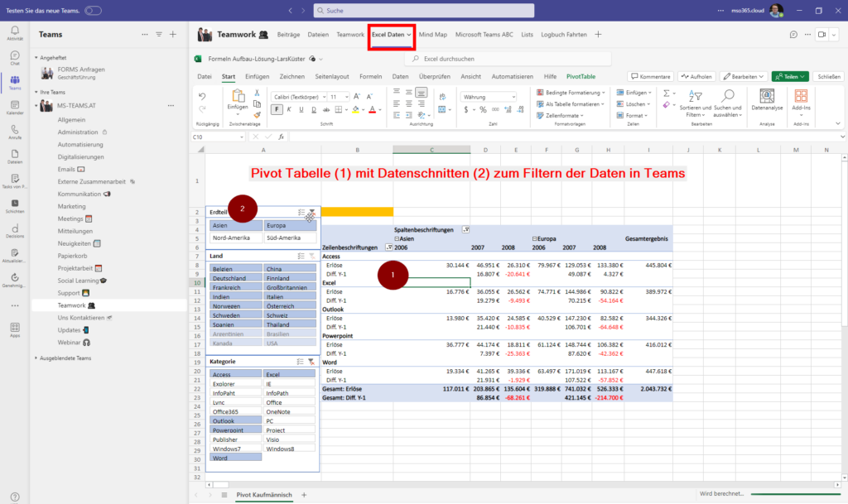Apply the red font color A

[x=372, y=110]
